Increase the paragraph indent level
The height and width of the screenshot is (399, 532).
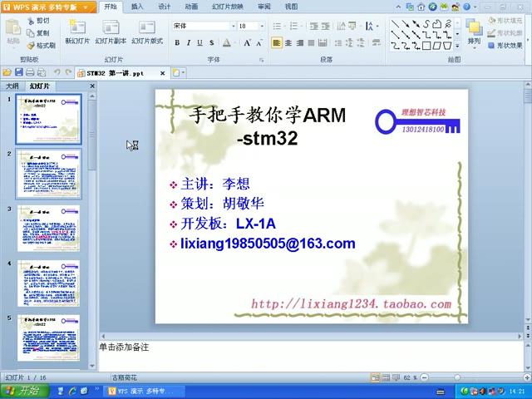[325, 26]
